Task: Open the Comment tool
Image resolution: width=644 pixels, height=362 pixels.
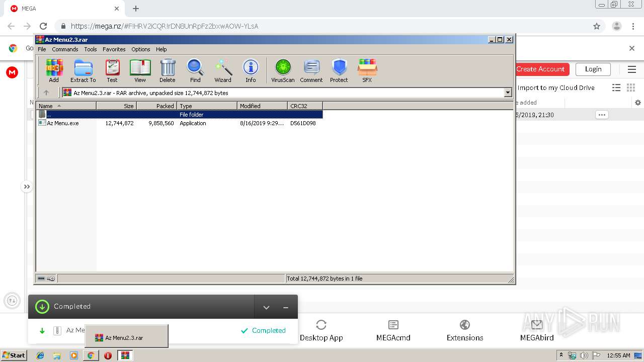Action: (x=311, y=70)
